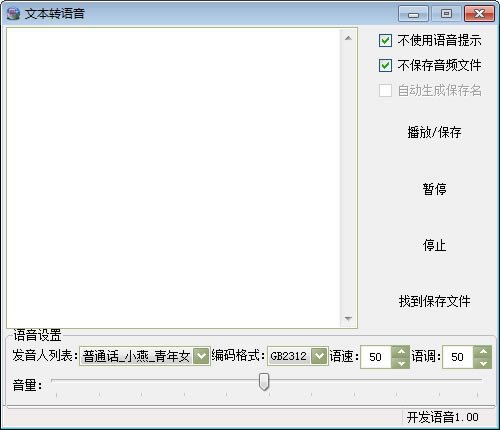Open 编码格式 GB2312 dropdown arrow
500x430 pixels.
(319, 356)
